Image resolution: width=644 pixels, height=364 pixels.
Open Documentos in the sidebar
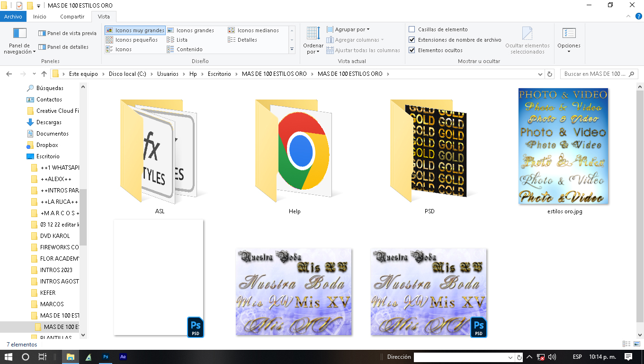(x=52, y=134)
